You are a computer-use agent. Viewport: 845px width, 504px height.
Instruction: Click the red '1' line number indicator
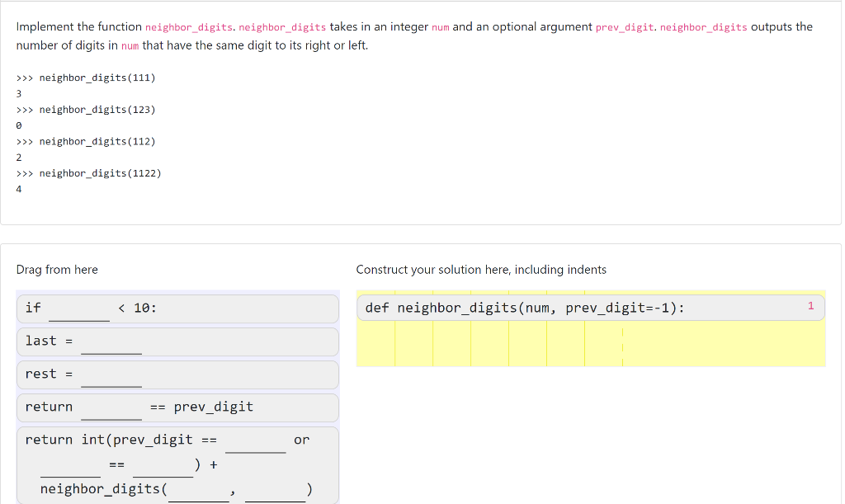(810, 305)
